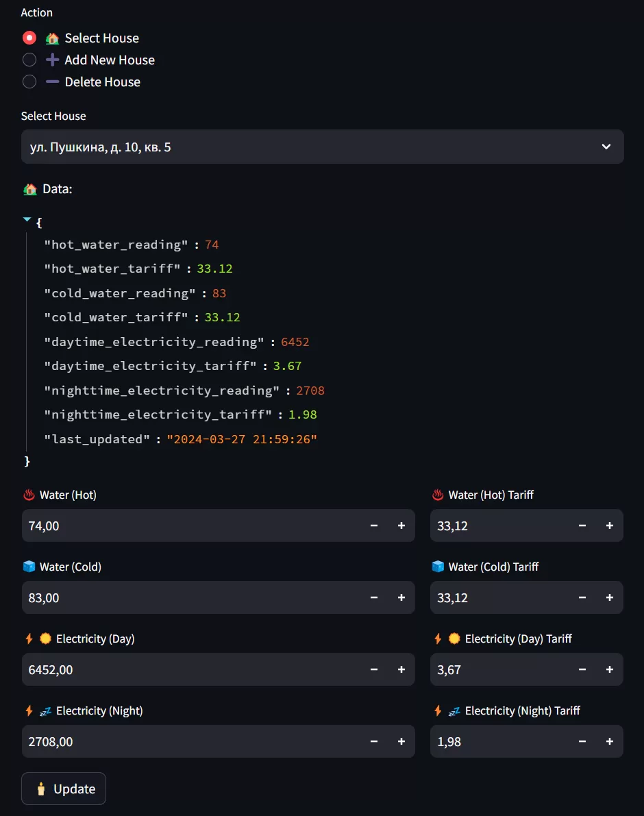The image size is (644, 816).
Task: Click plus on Water (Hot) Tariff
Action: point(610,526)
